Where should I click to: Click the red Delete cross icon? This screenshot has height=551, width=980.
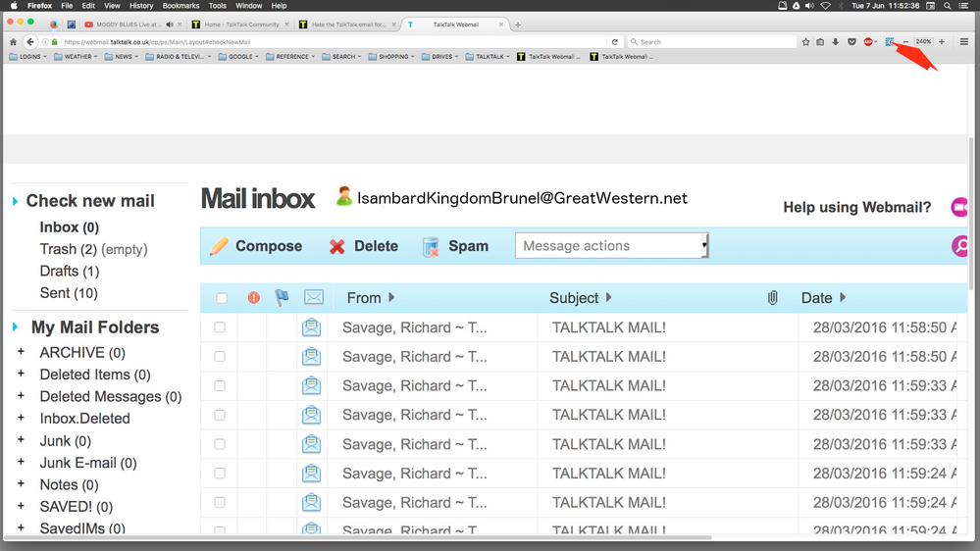pos(336,247)
